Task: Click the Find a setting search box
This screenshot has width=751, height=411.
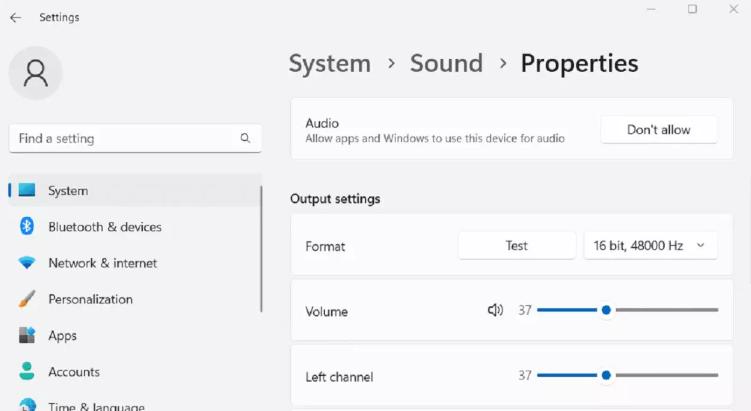Action: pyautogui.click(x=135, y=138)
